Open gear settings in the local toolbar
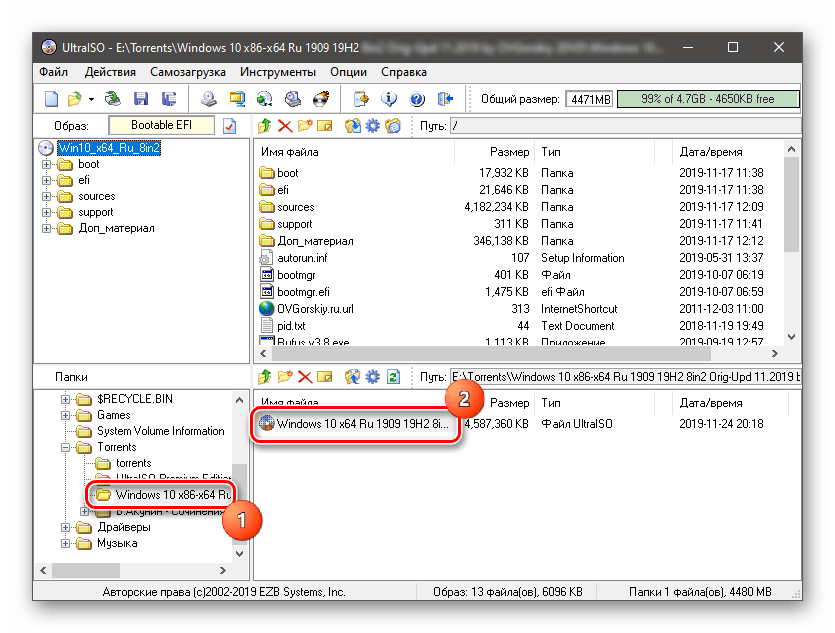Image resolution: width=835 pixels, height=633 pixels. pos(372,377)
